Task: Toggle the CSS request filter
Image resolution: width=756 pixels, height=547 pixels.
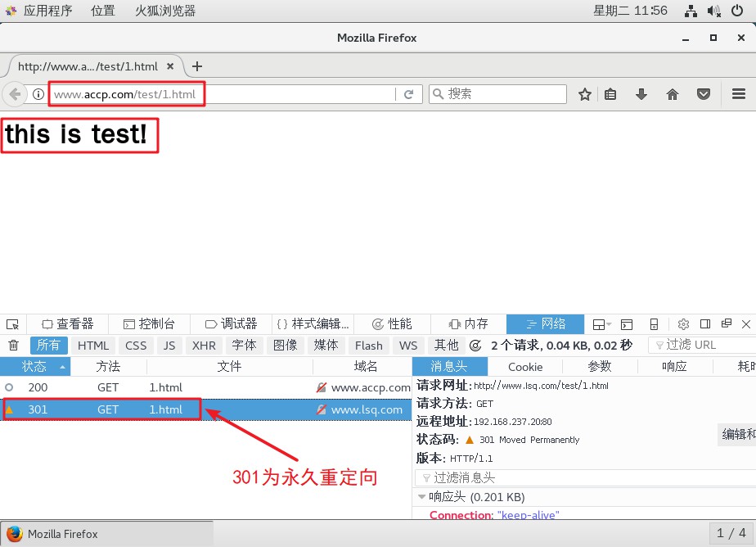Action: point(136,346)
